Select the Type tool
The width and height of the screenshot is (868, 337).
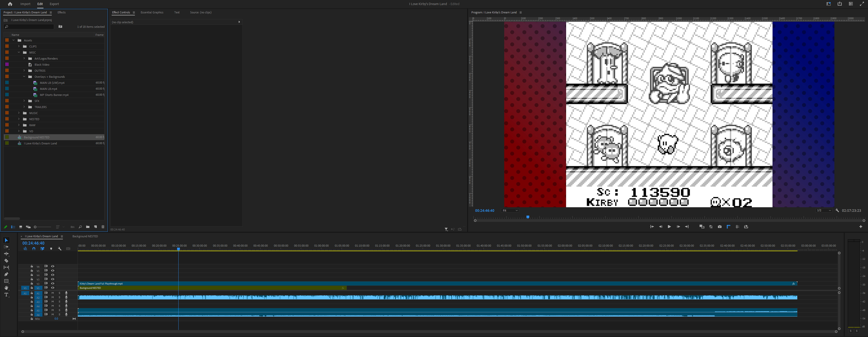point(6,295)
